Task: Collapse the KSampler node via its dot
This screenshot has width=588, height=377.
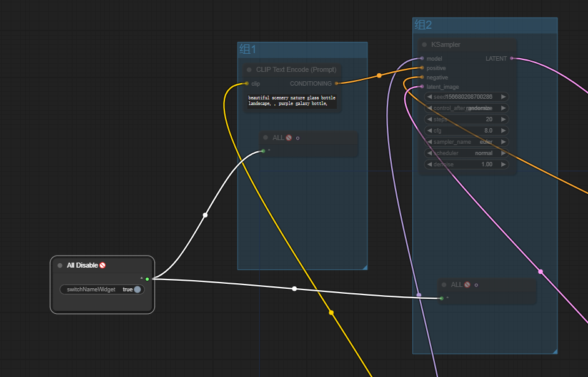Action: click(424, 44)
